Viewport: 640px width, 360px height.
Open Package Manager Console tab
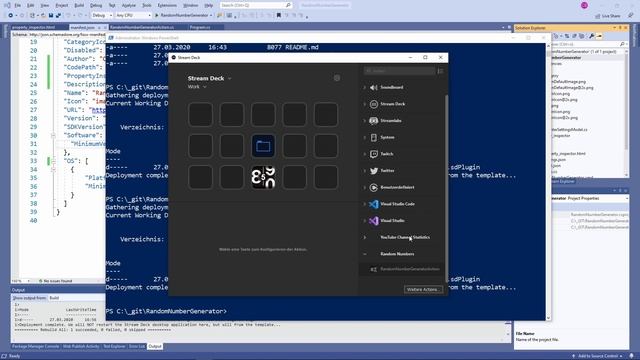(x=36, y=347)
